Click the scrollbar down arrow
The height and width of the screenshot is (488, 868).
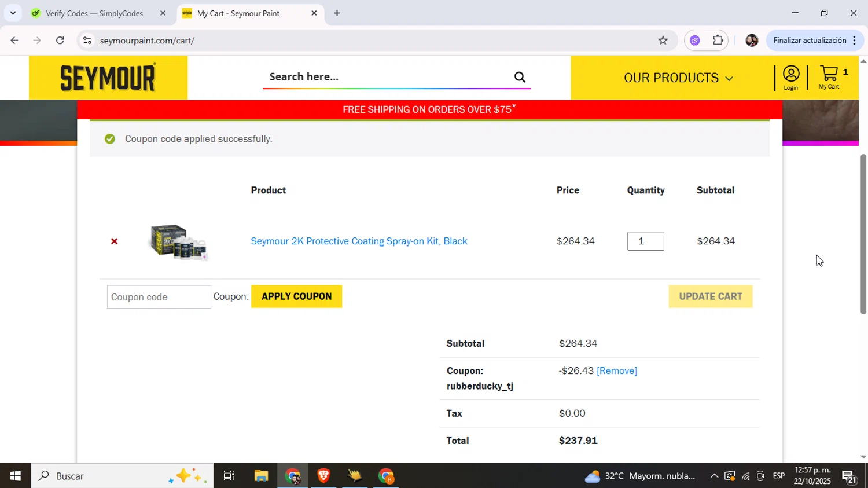click(x=863, y=457)
